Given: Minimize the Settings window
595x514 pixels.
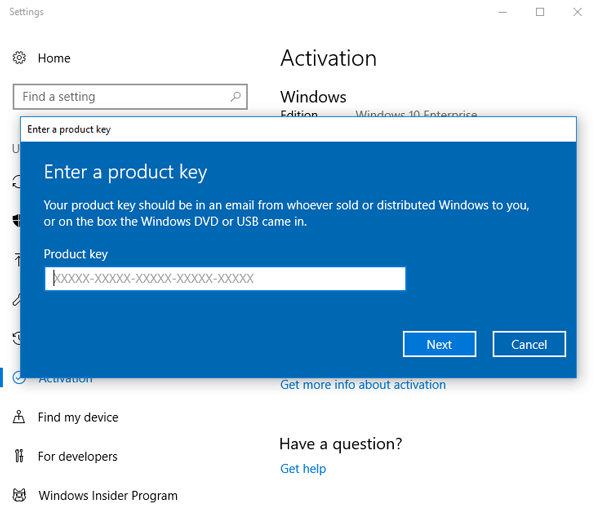Looking at the screenshot, I should click(502, 12).
